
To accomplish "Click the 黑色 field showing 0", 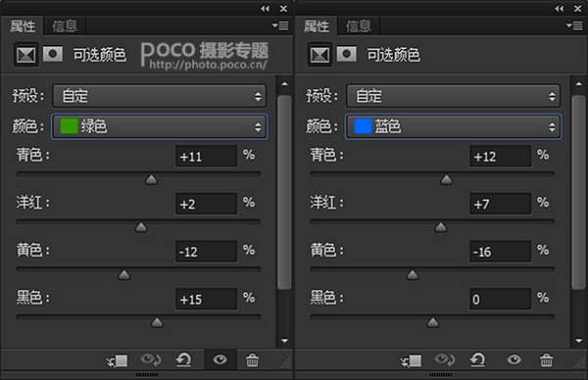I will pos(500,299).
